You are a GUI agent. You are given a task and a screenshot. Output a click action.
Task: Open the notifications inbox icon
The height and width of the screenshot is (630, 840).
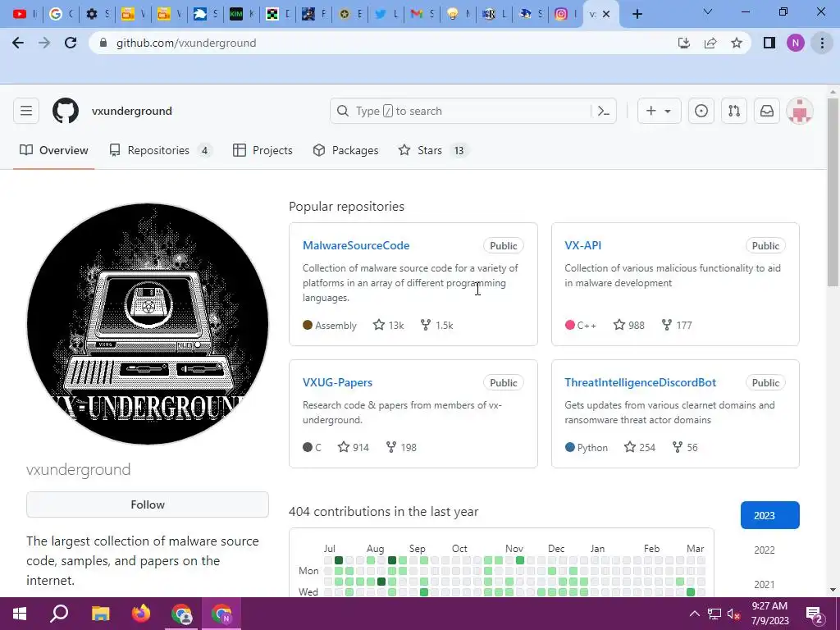pos(767,111)
